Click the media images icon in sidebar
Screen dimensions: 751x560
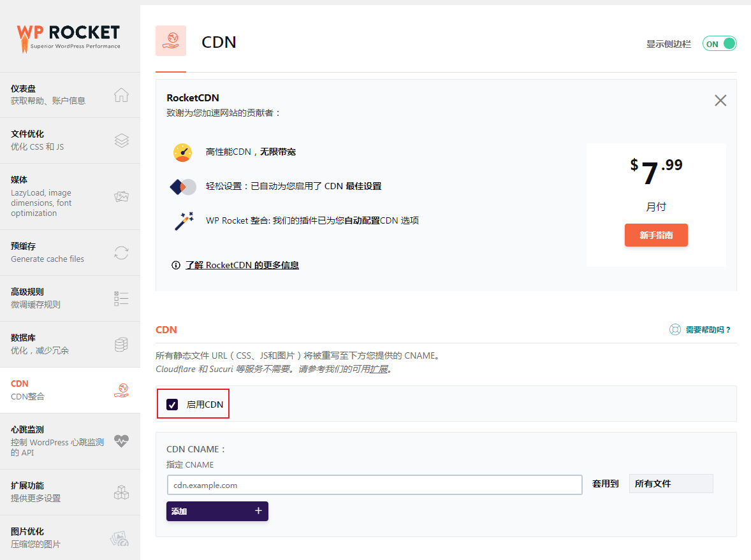pos(121,197)
